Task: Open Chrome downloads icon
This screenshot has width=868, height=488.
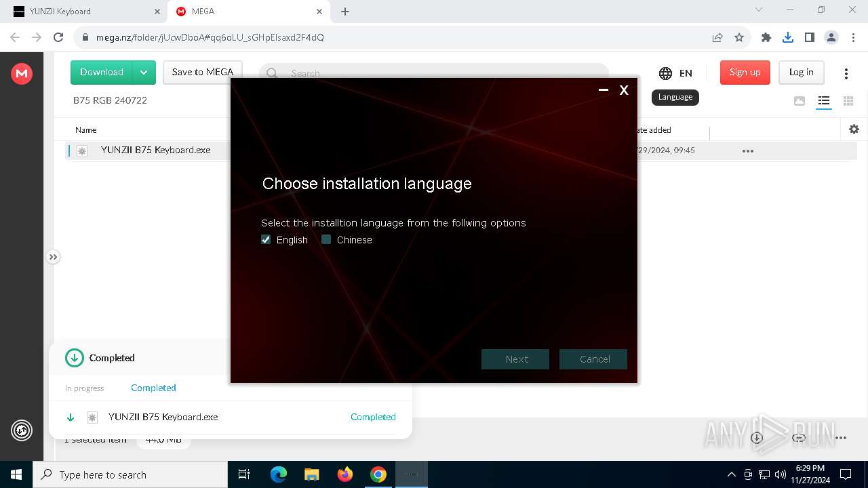Action: pos(787,37)
